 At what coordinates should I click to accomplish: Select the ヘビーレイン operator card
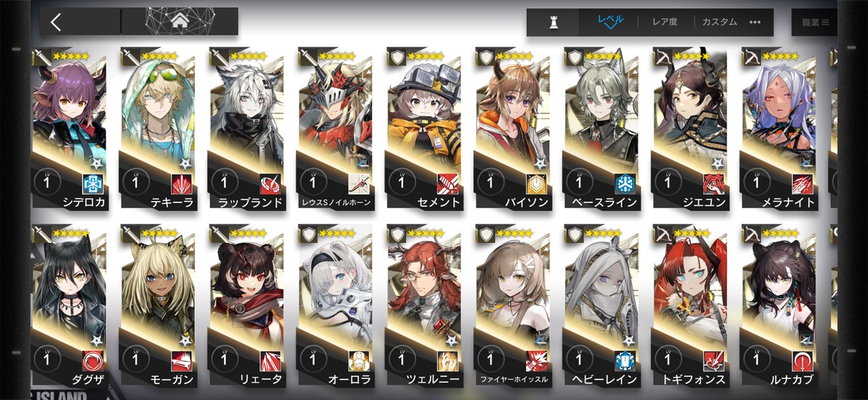(600, 306)
